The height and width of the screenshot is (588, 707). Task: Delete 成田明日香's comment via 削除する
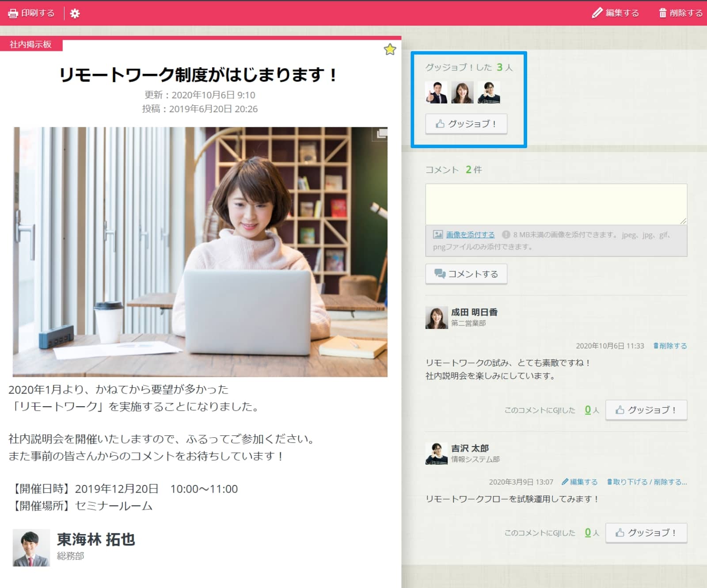point(669,346)
